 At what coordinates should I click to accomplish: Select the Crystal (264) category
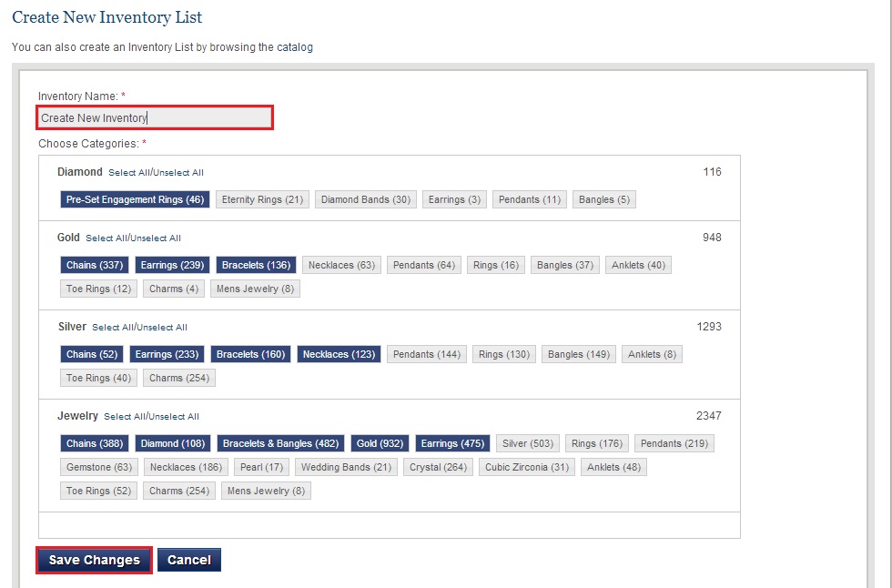point(438,468)
